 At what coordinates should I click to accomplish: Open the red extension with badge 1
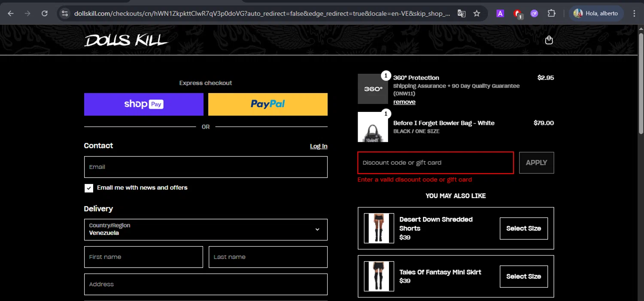point(518,14)
